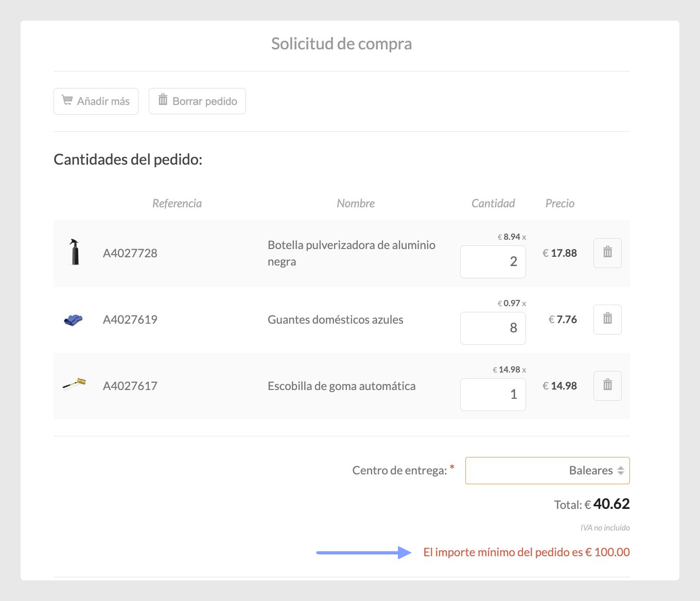Viewport: 700px width, 601px height.
Task: Click the black spray bottle thumbnail
Action: [x=75, y=252]
